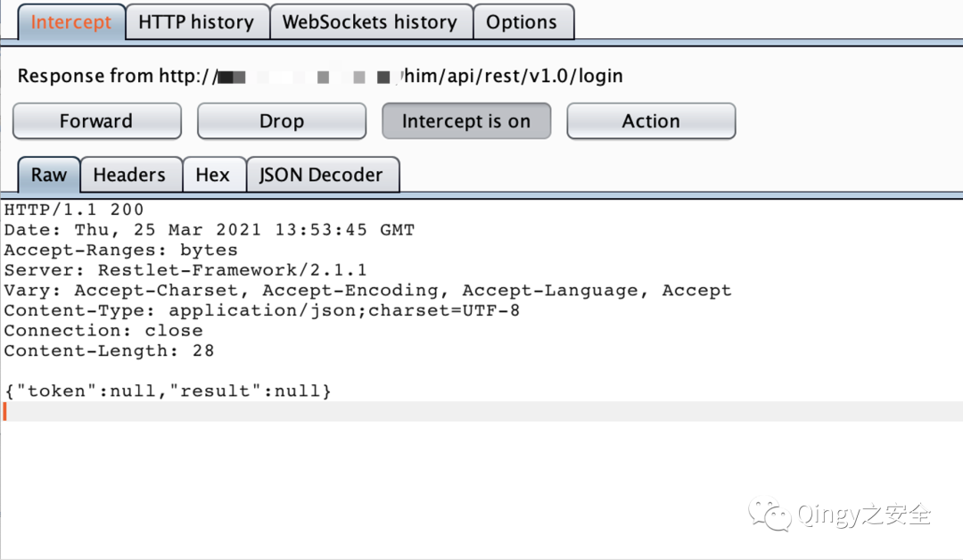The height and width of the screenshot is (560, 963).
Task: Click the WeChat logo watermark icon
Action: [770, 514]
